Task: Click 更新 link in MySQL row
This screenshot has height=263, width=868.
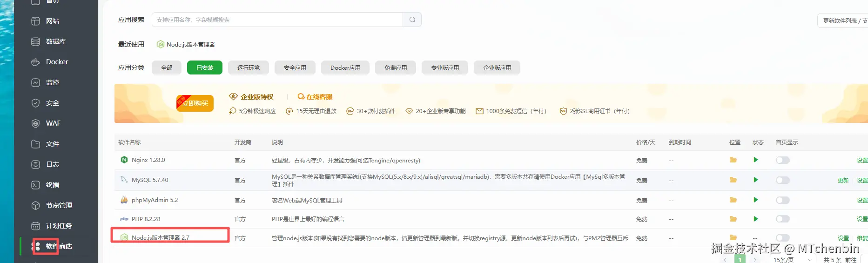Action: point(843,181)
